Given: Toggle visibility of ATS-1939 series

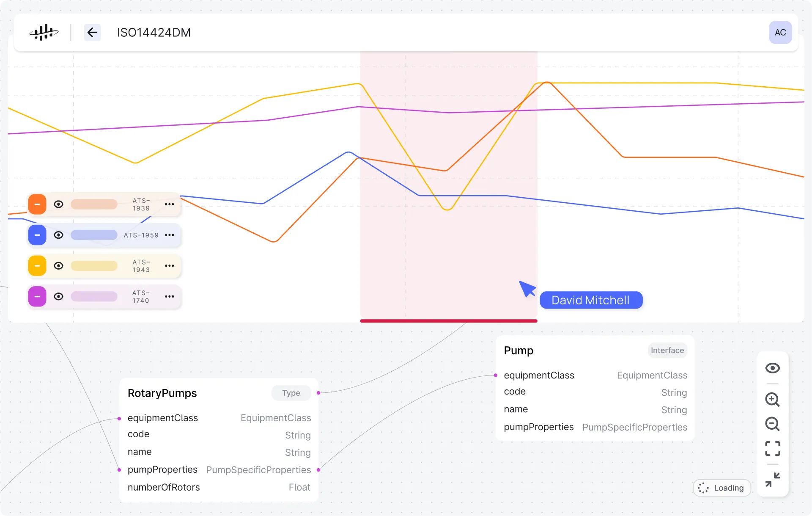Looking at the screenshot, I should (59, 204).
